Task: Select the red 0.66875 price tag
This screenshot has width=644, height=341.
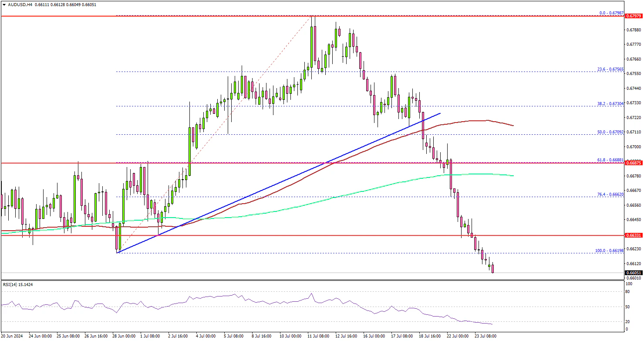Action: click(633, 163)
